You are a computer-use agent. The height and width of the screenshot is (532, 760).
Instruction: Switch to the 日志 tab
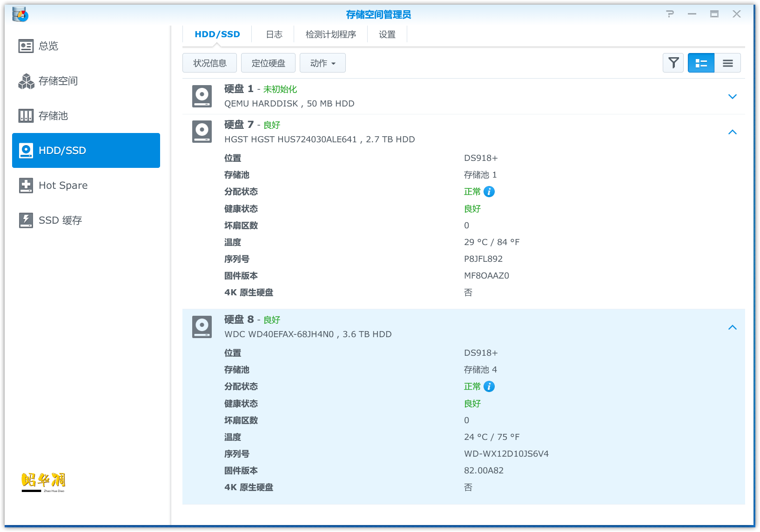point(274,34)
